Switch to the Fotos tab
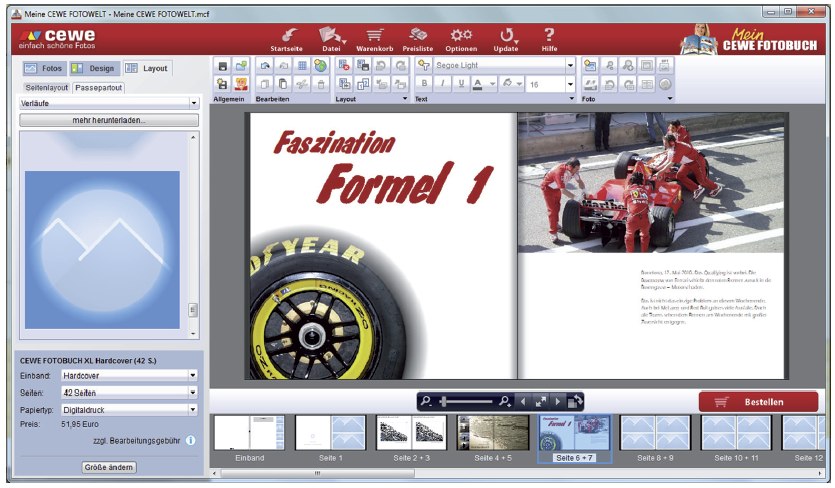The height and width of the screenshot is (488, 835). [43, 68]
